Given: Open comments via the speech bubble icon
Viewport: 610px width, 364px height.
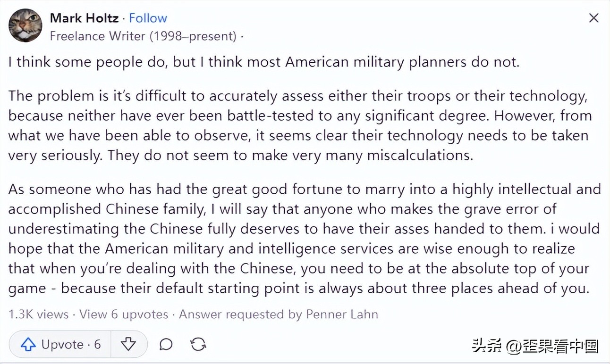Looking at the screenshot, I should (x=165, y=344).
